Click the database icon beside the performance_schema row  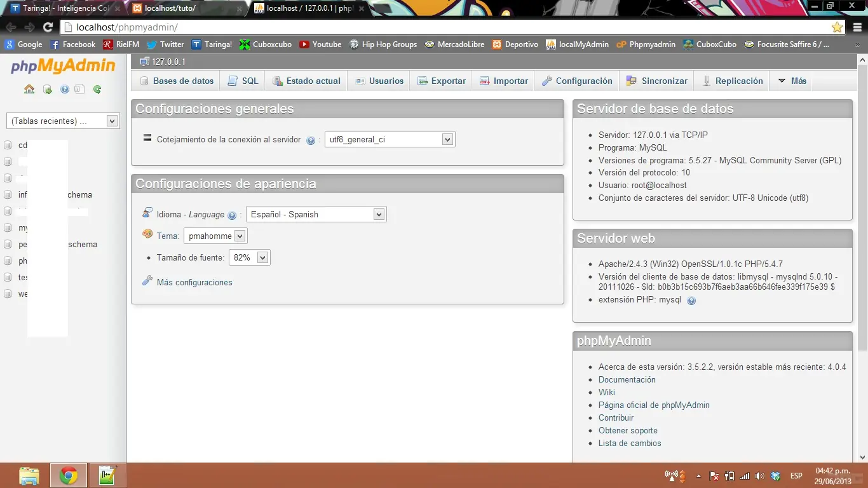click(8, 245)
